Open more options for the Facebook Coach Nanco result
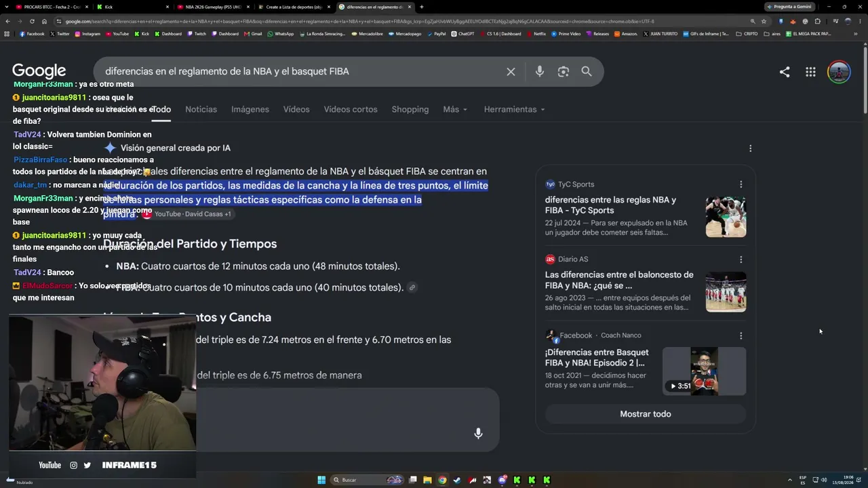The height and width of the screenshot is (488, 868). pos(741,335)
